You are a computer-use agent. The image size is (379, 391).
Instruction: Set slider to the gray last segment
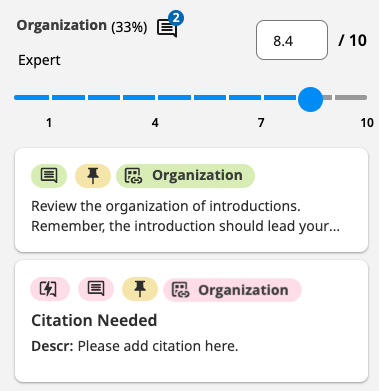(351, 98)
